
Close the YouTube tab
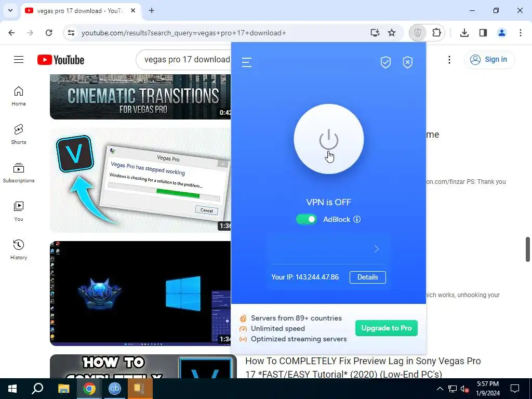pos(133,11)
